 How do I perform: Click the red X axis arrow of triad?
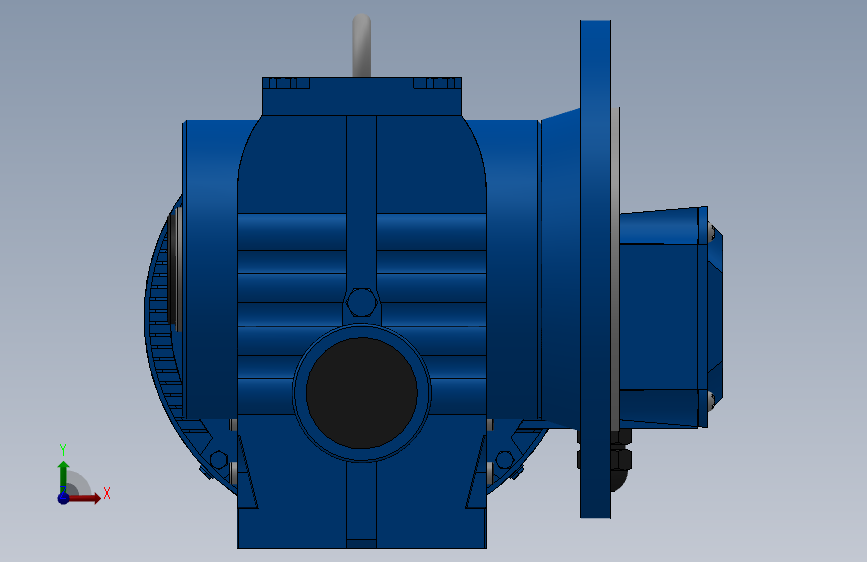coord(85,498)
